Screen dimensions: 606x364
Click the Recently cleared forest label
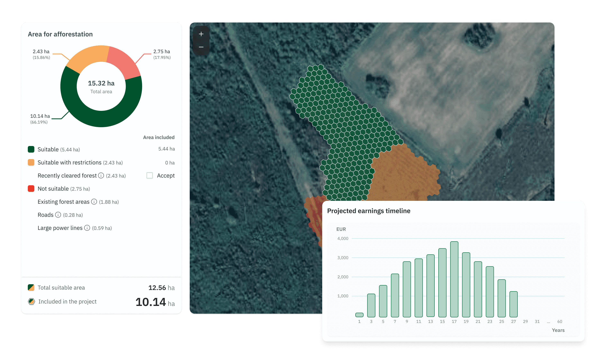pyautogui.click(x=67, y=176)
